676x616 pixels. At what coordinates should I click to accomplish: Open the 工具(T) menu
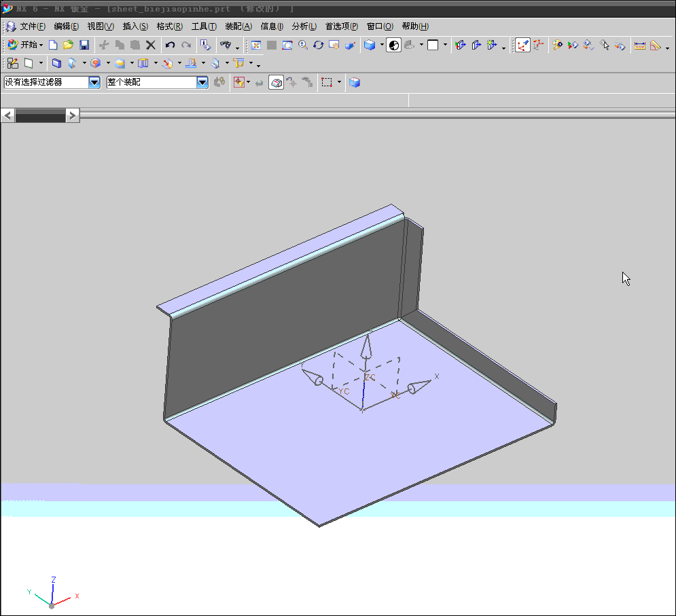(204, 26)
